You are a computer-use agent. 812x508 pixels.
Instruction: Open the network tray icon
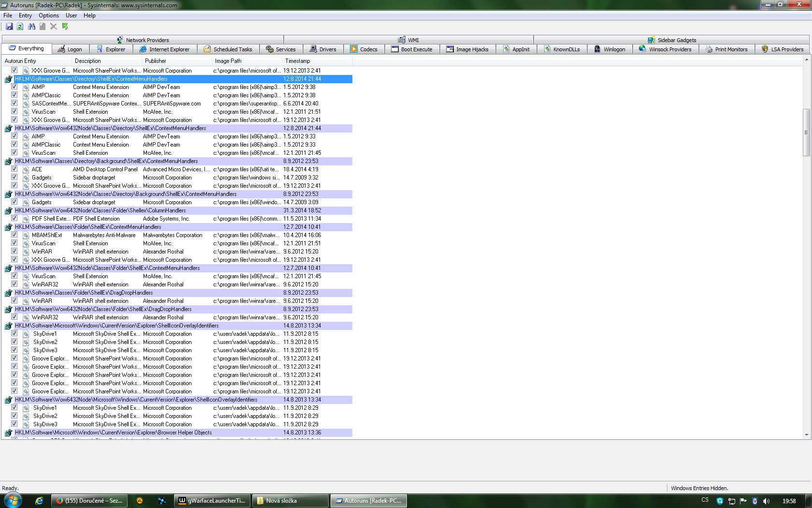(x=732, y=501)
